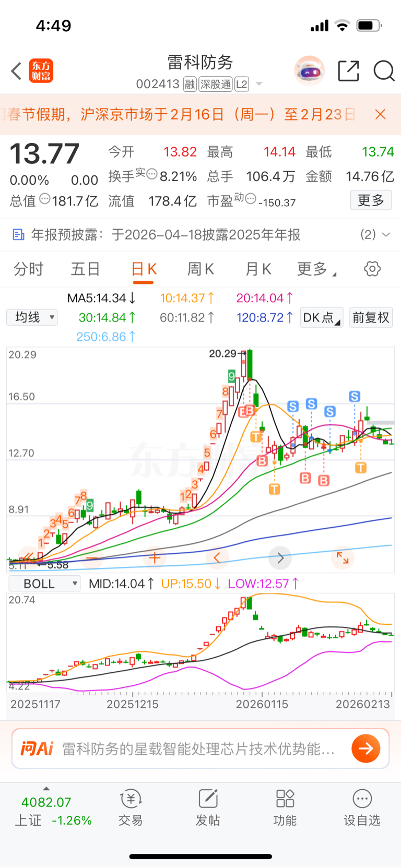Viewport: 401px width, 868px height.
Task: Tap the 融 margin tag
Action: (190, 84)
